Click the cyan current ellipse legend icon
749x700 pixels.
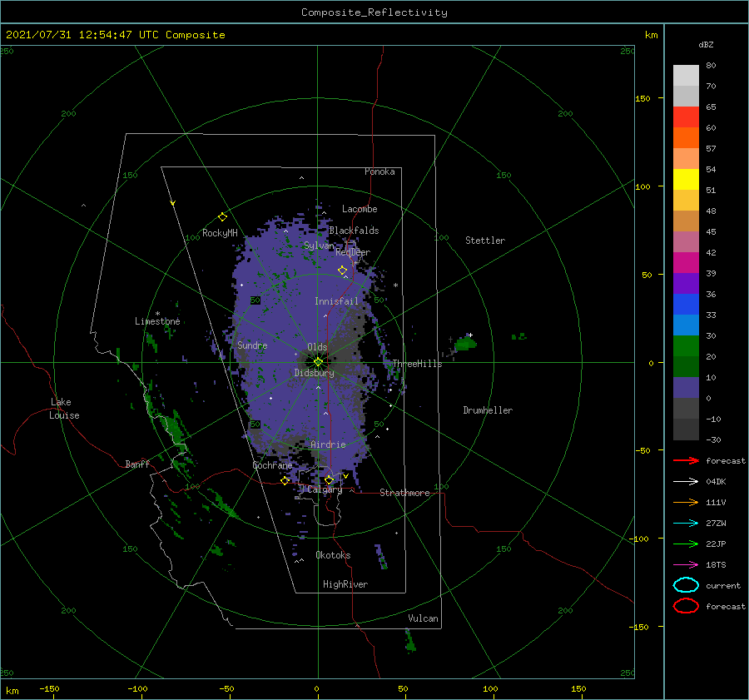[x=686, y=585]
